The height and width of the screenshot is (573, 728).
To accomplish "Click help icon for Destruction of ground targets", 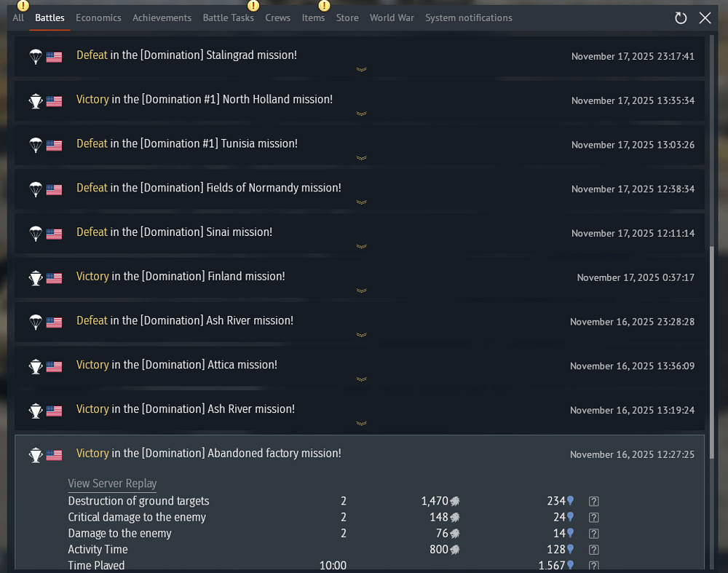I will pos(594,502).
